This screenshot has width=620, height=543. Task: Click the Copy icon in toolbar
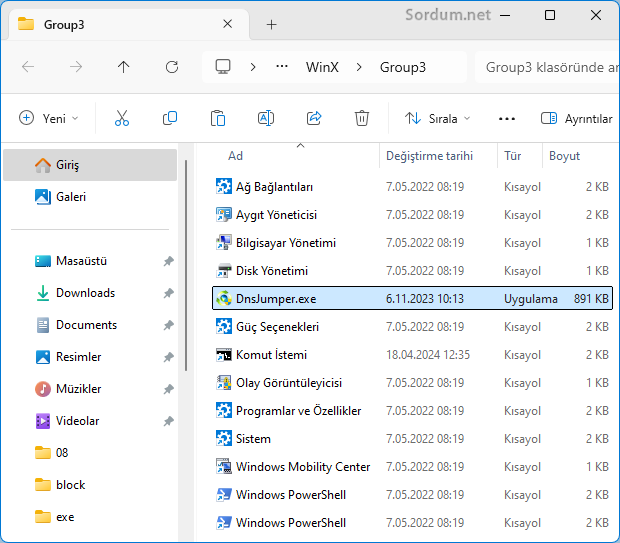click(170, 118)
